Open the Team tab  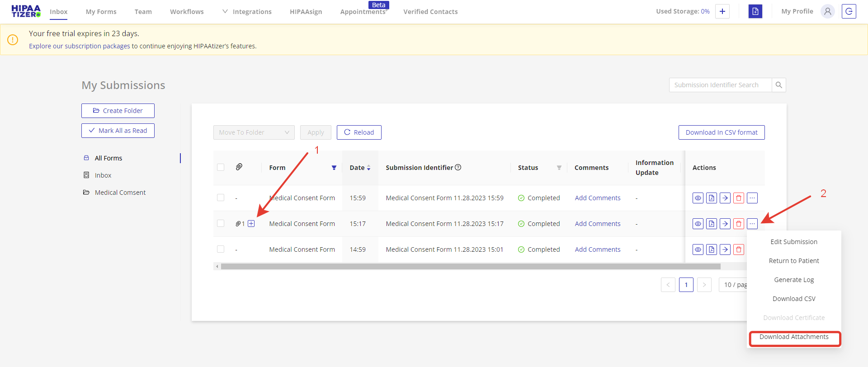(143, 12)
